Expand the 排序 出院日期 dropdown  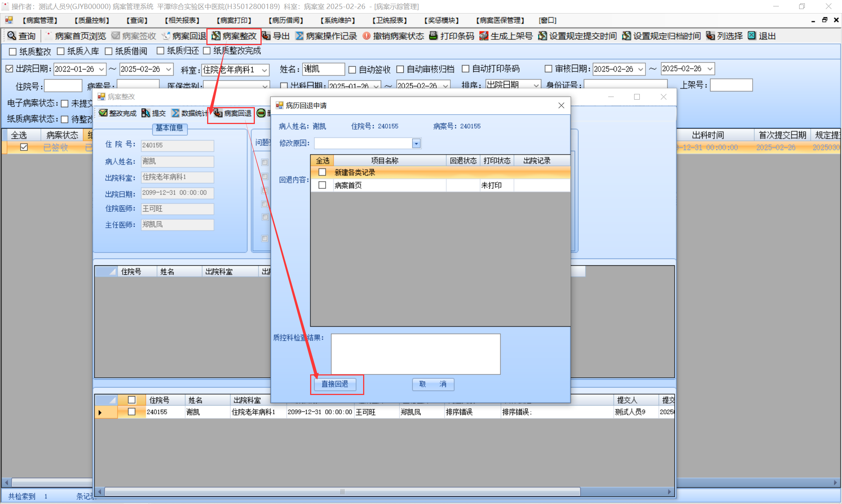point(536,85)
